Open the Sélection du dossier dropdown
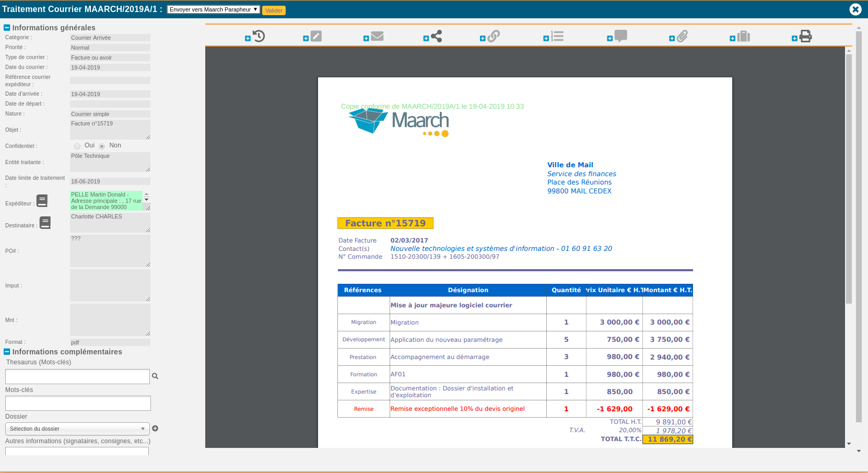 click(77, 429)
